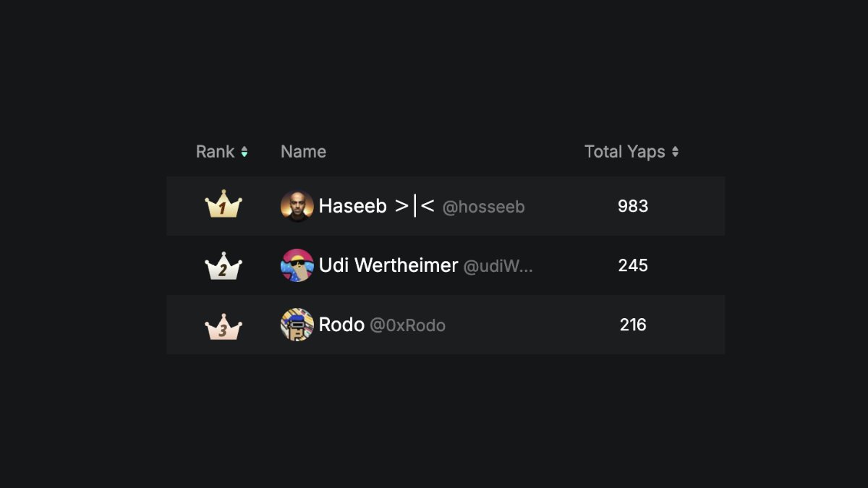
Task: Click the silver rank 2 crown icon
Action: coord(224,265)
